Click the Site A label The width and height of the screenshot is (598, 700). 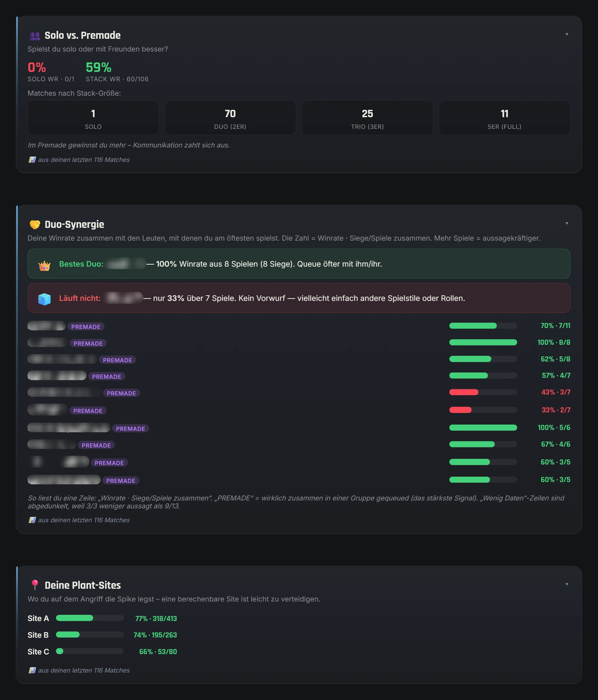38,619
